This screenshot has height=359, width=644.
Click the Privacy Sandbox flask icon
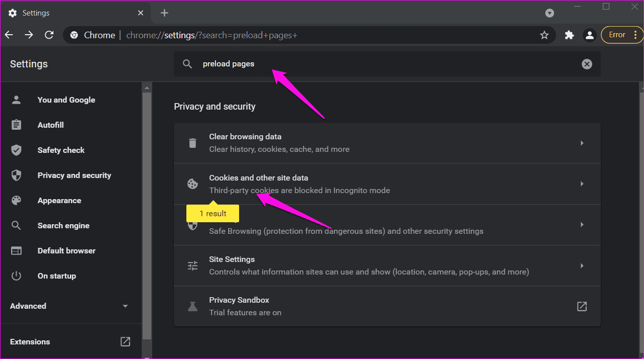[x=192, y=306]
